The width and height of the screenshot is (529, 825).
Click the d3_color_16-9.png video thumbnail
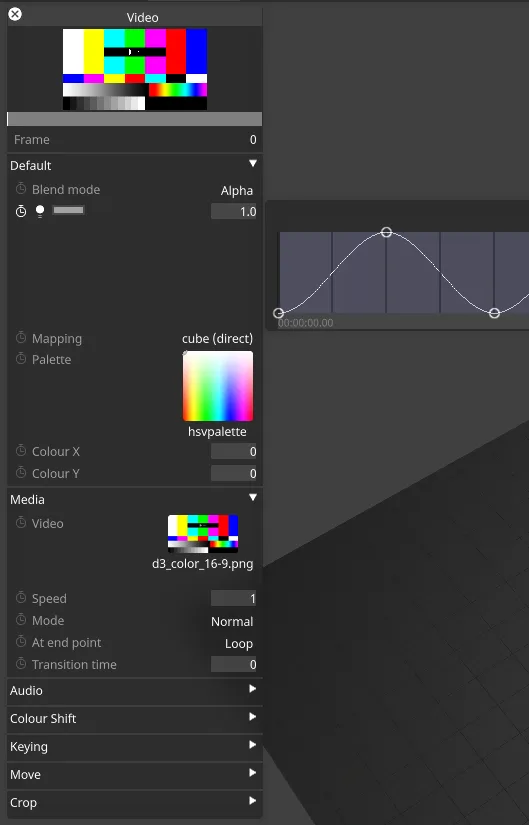pos(203,534)
